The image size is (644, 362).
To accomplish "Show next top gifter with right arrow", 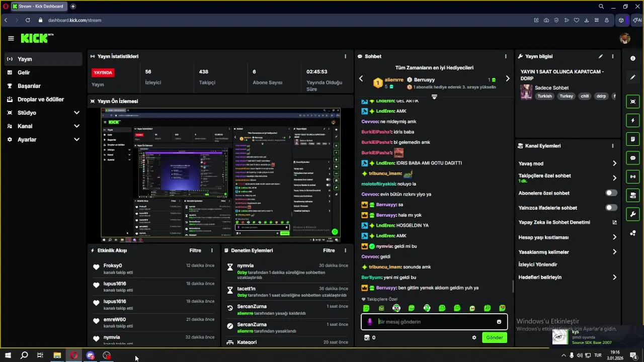I will coord(507,79).
